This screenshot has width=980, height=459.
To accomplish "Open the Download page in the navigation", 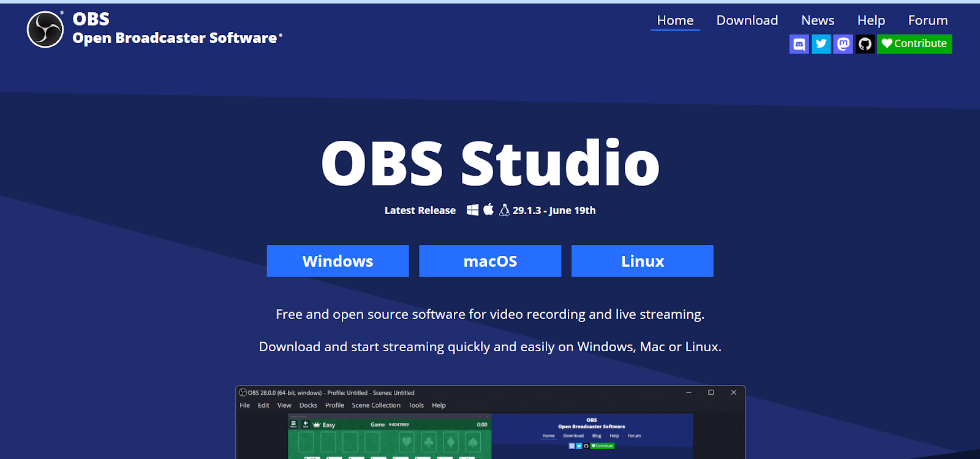I will [747, 21].
